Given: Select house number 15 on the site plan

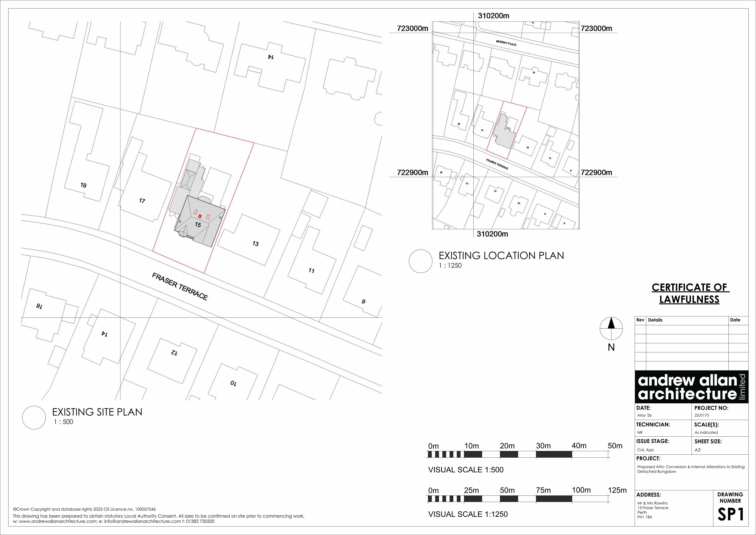Looking at the screenshot, I should tap(197, 225).
